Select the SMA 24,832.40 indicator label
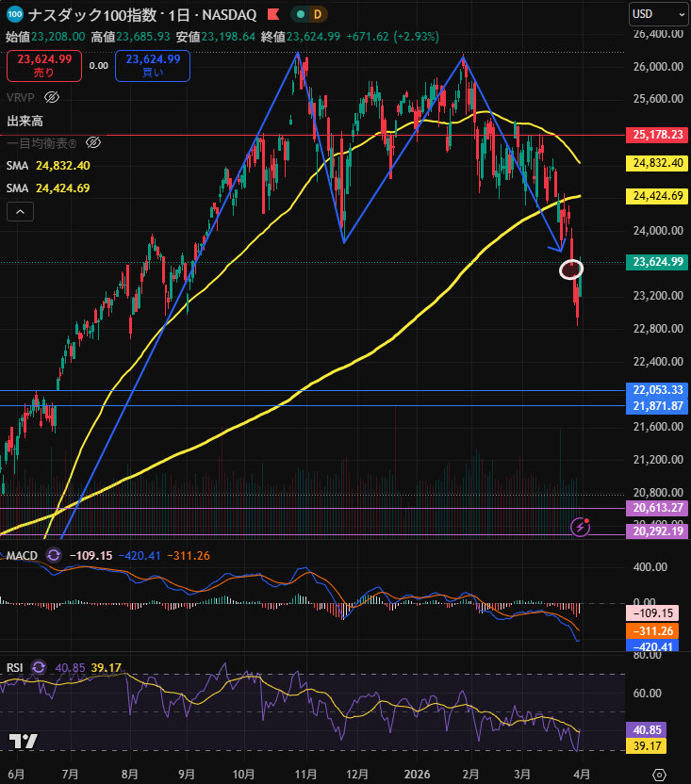The image size is (691, 784). pos(48,165)
